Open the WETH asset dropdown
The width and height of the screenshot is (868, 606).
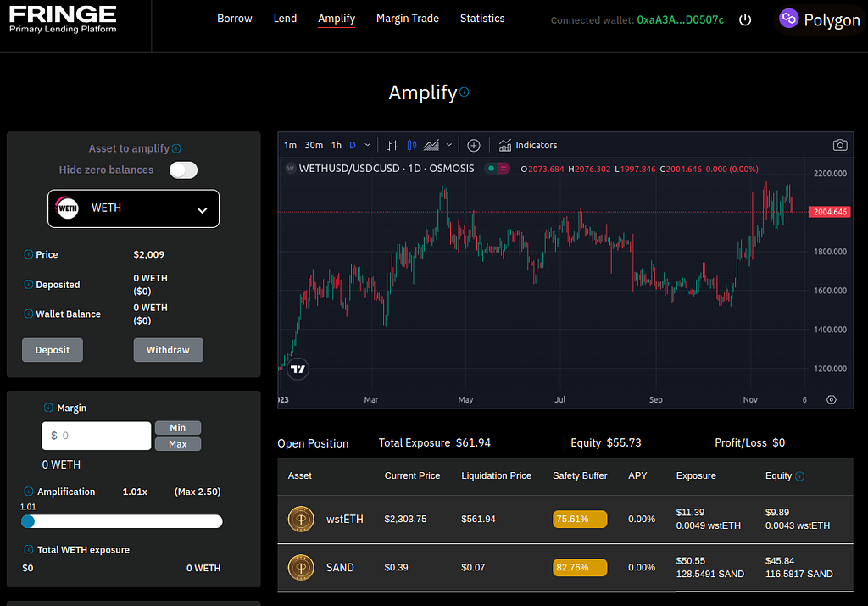(x=133, y=208)
